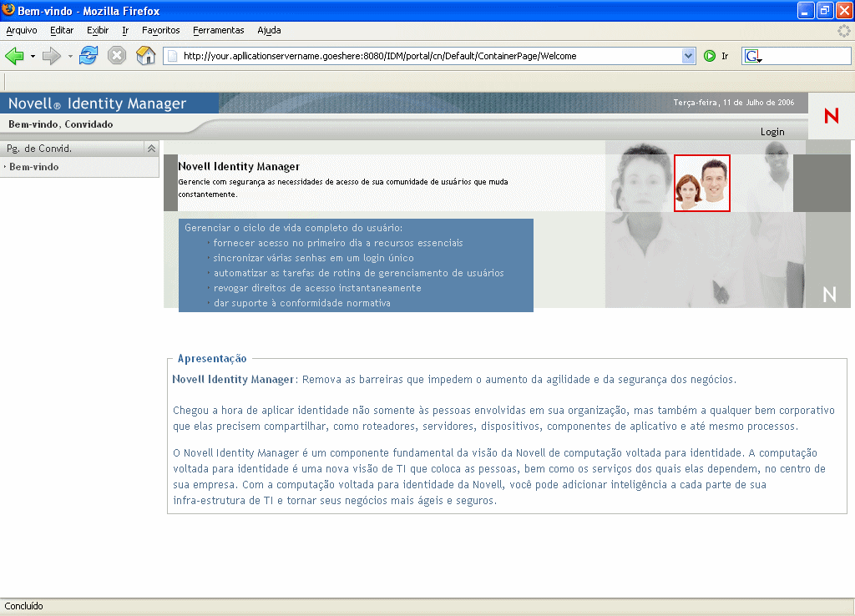Click 'dar suporte à conformidade normativa' bullet
The width and height of the screenshot is (855, 616).
point(302,303)
